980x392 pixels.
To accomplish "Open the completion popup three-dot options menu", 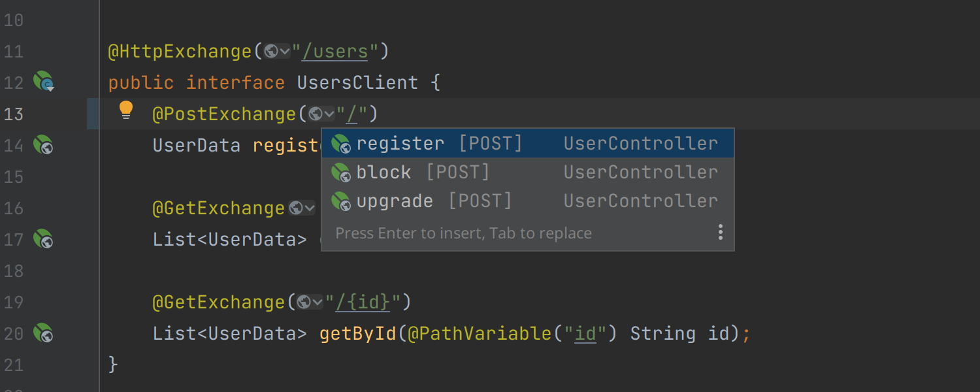I will click(x=720, y=233).
